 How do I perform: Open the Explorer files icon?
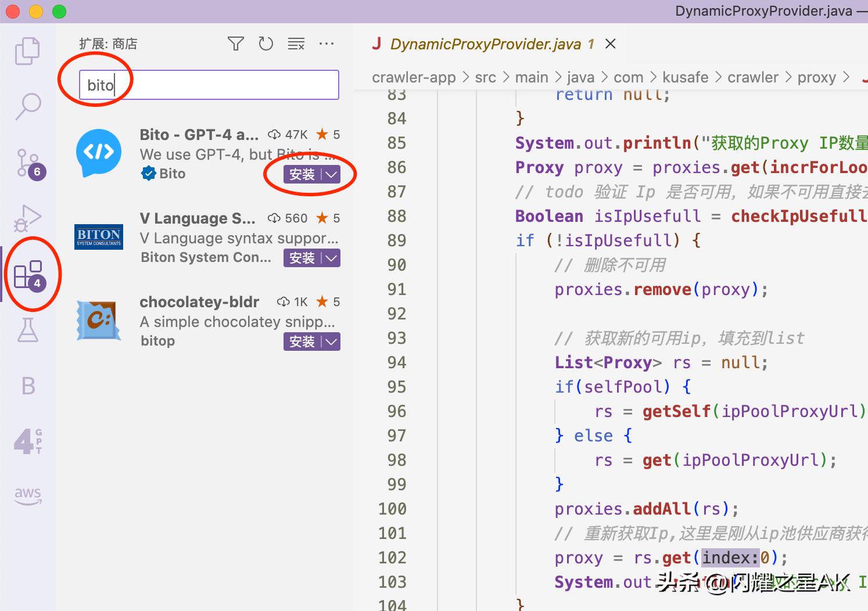27,51
